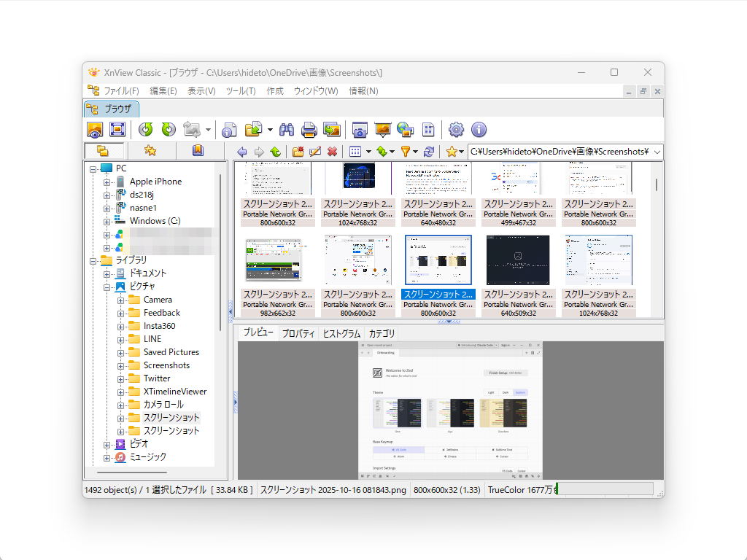Open the 表示(V) menu
This screenshot has height=560, width=747.
point(201,91)
